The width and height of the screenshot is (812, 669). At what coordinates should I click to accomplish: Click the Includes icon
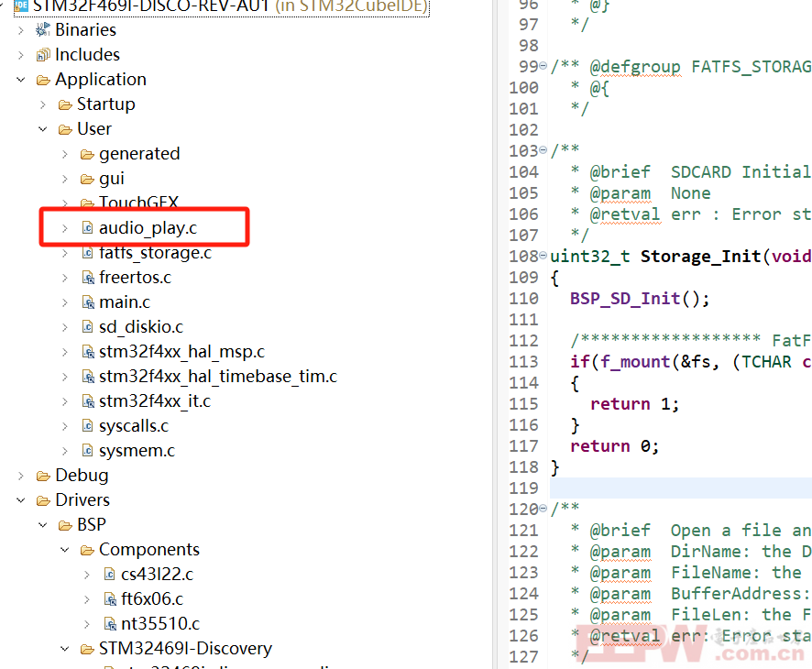pos(42,55)
